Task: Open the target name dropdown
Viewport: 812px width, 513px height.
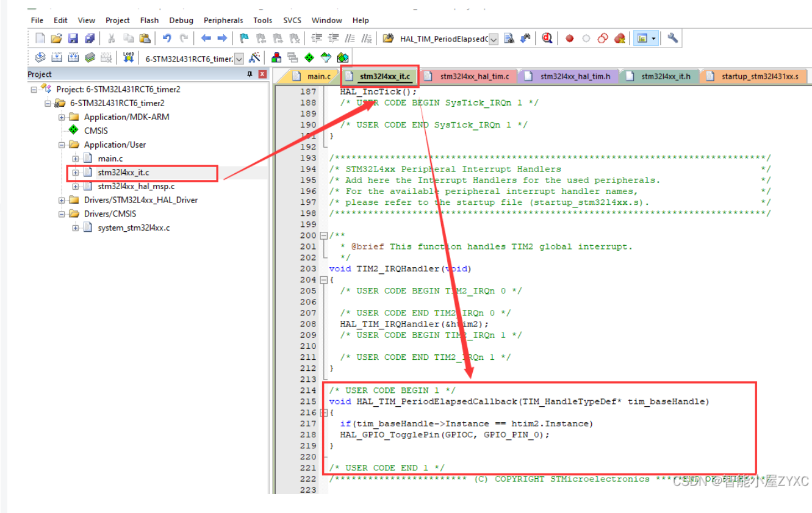Action: click(x=239, y=58)
